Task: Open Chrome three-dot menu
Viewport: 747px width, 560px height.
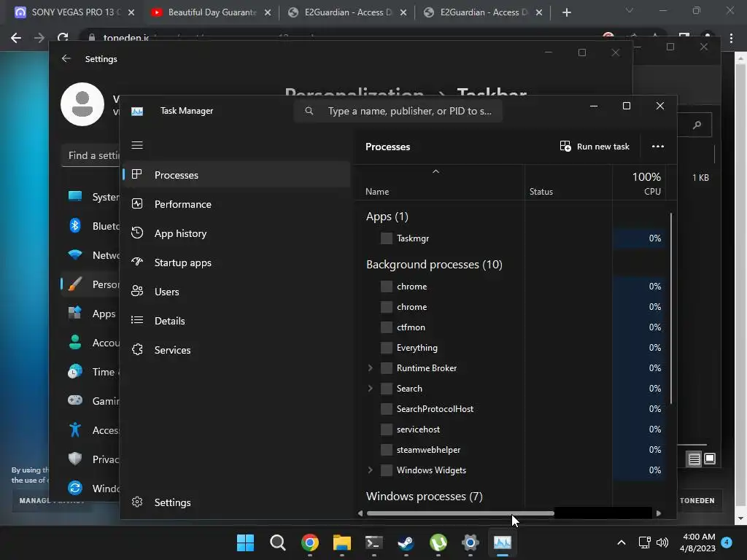Action: tap(731, 39)
